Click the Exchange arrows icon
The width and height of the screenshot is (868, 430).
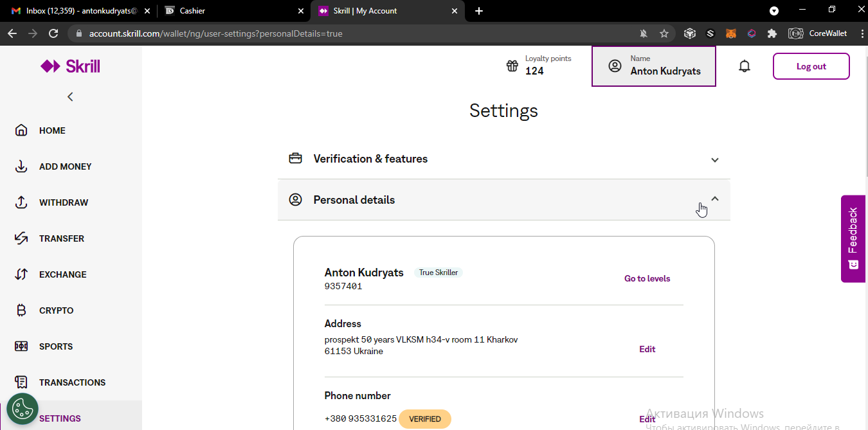(x=21, y=274)
